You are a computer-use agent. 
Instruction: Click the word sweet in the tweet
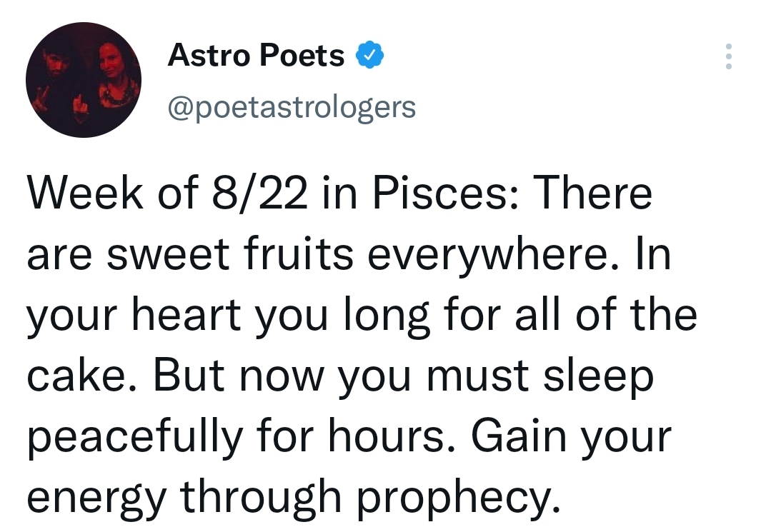coord(168,254)
